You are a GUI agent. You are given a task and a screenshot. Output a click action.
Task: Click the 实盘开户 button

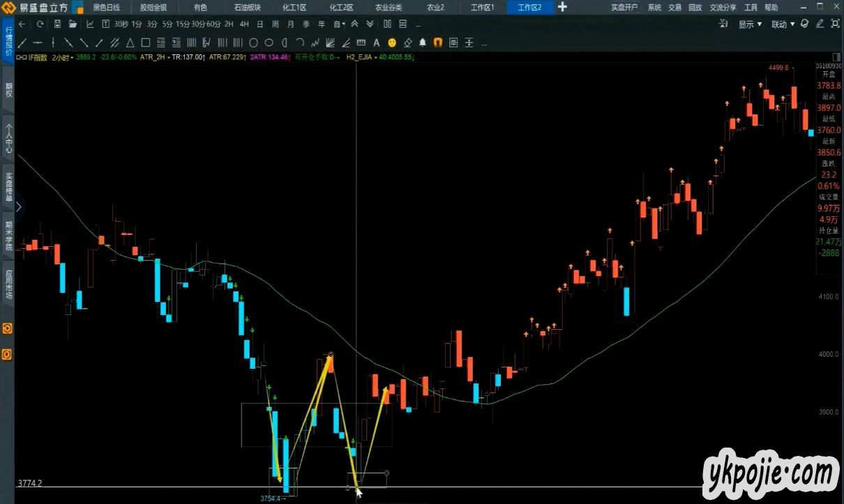click(624, 8)
